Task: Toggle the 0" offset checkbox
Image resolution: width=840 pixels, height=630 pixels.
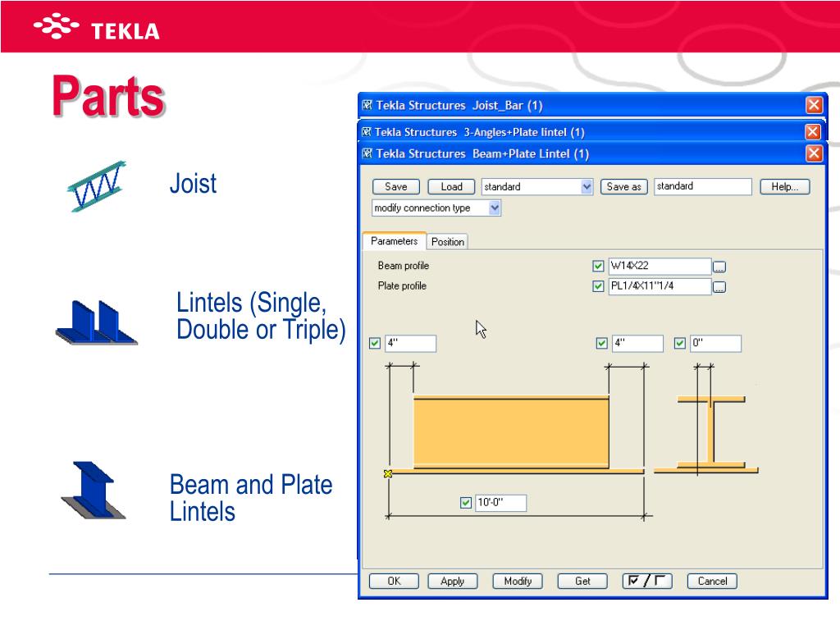Action: (680, 343)
